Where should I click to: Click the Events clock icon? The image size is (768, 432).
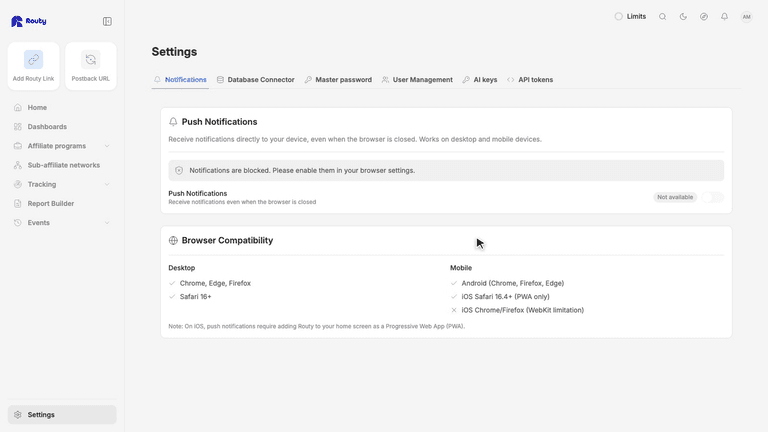(18, 222)
